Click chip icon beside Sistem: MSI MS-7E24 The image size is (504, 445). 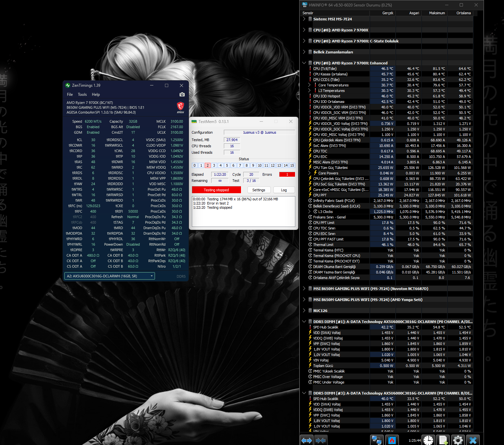[x=310, y=19]
